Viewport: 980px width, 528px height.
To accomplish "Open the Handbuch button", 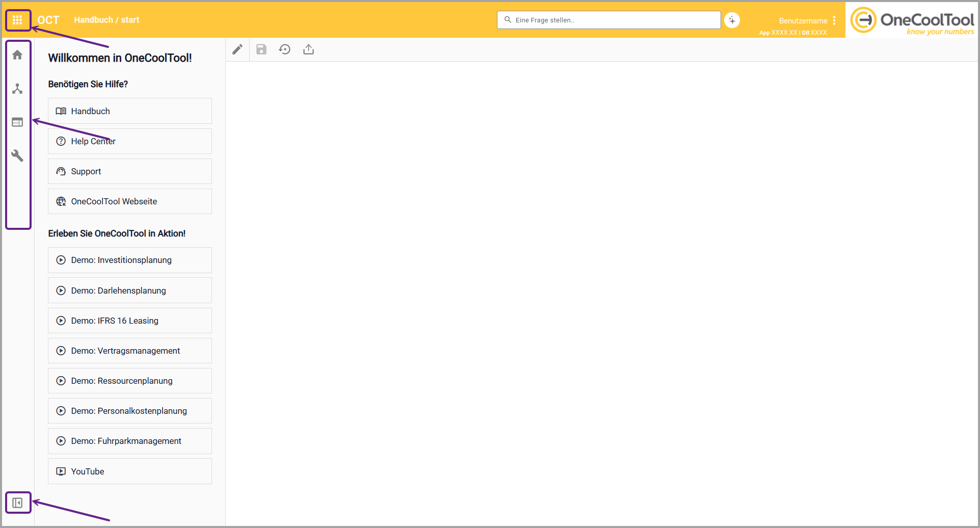I will point(130,111).
